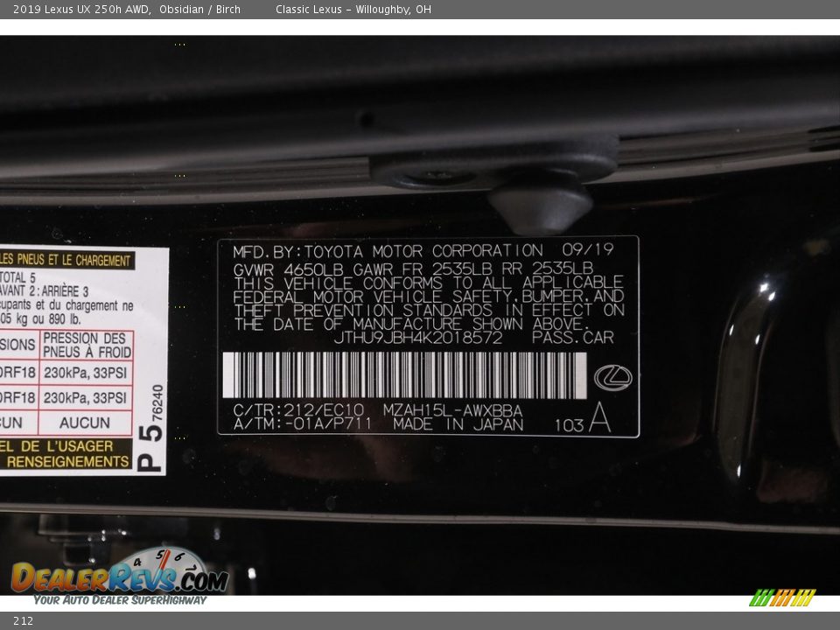Click the 'C/TR:212/EC10' paint code line

(x=299, y=410)
